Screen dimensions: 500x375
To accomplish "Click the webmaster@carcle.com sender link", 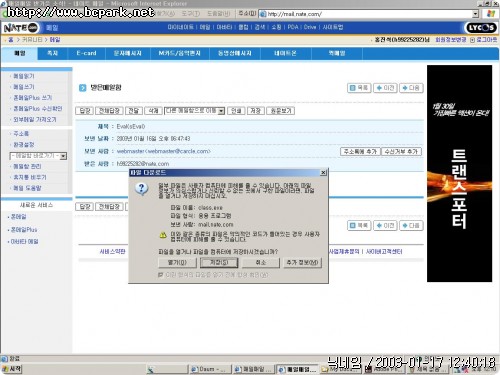I will (164, 151).
